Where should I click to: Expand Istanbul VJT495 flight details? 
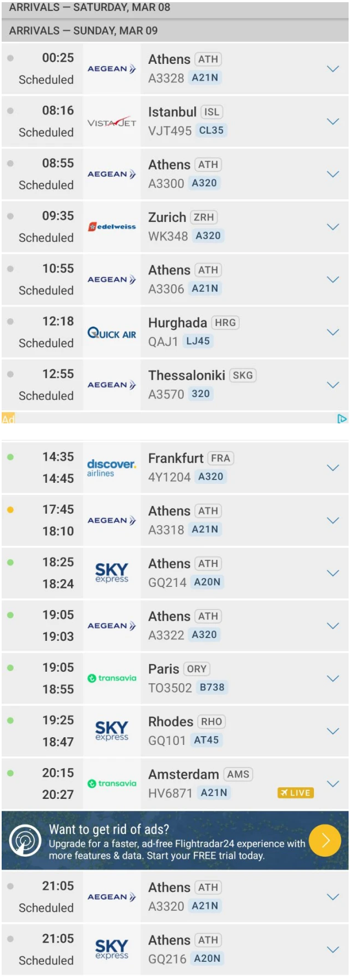coord(333,122)
